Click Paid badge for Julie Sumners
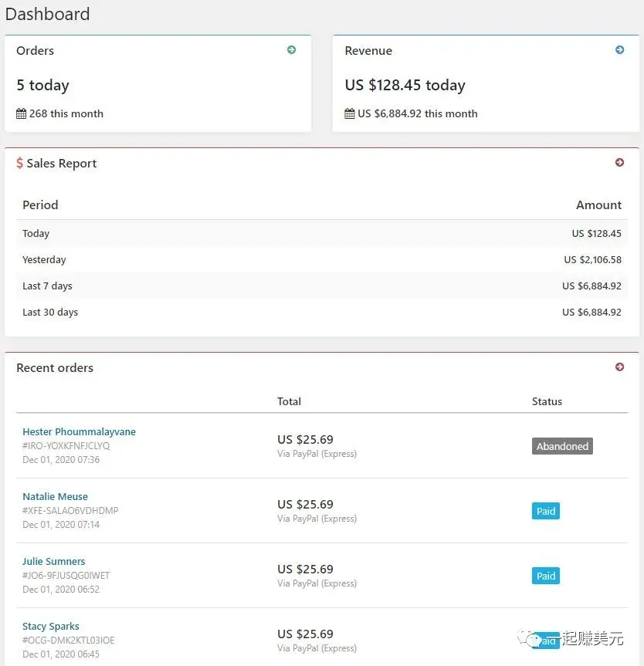The image size is (644, 666). point(546,576)
